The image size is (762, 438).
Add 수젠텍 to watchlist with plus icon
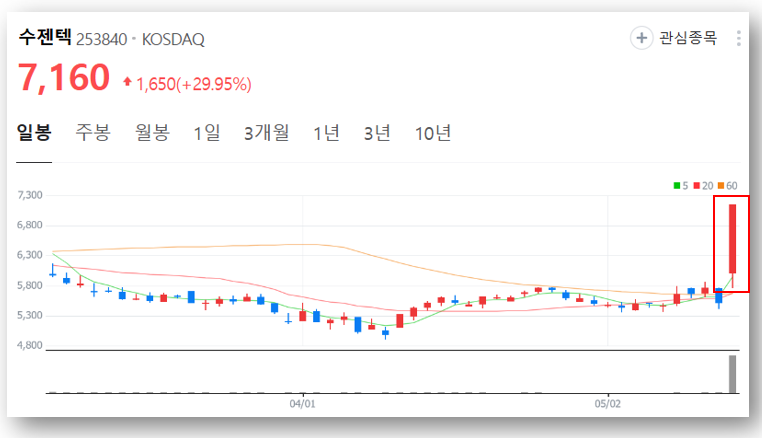[x=641, y=38]
